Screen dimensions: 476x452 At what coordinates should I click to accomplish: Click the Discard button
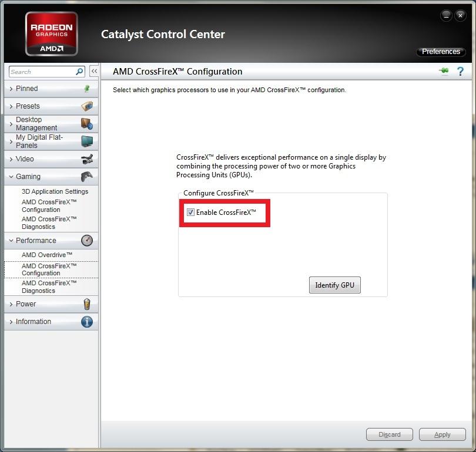[390, 434]
